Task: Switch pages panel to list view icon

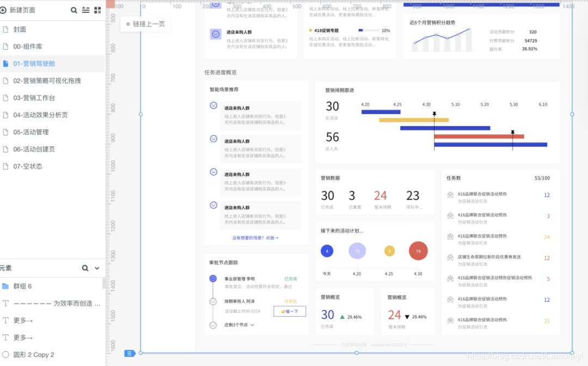Action: click(x=86, y=10)
